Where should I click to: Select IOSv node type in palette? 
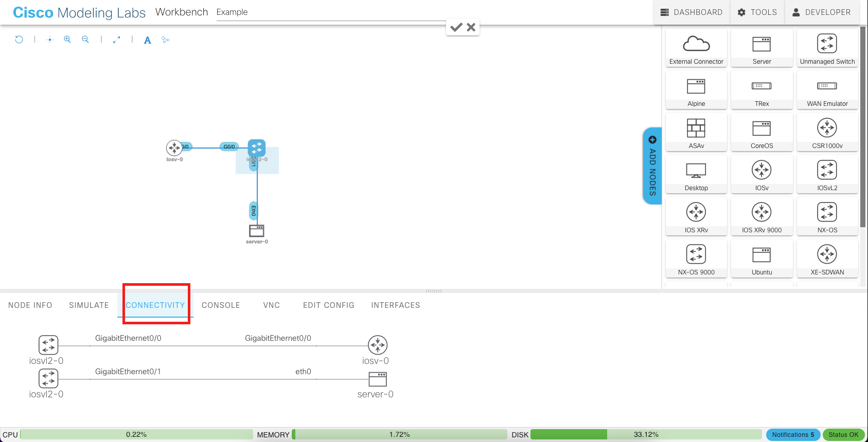tap(761, 174)
